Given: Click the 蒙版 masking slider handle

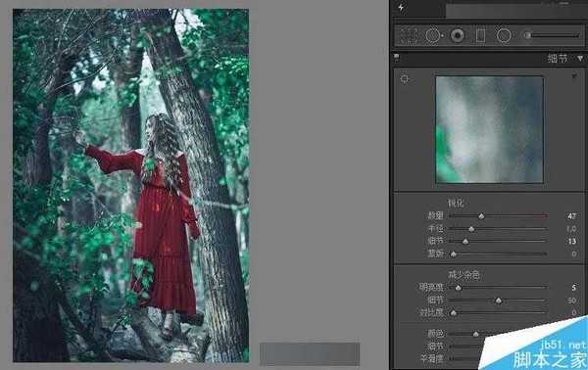Looking at the screenshot, I should [x=454, y=254].
